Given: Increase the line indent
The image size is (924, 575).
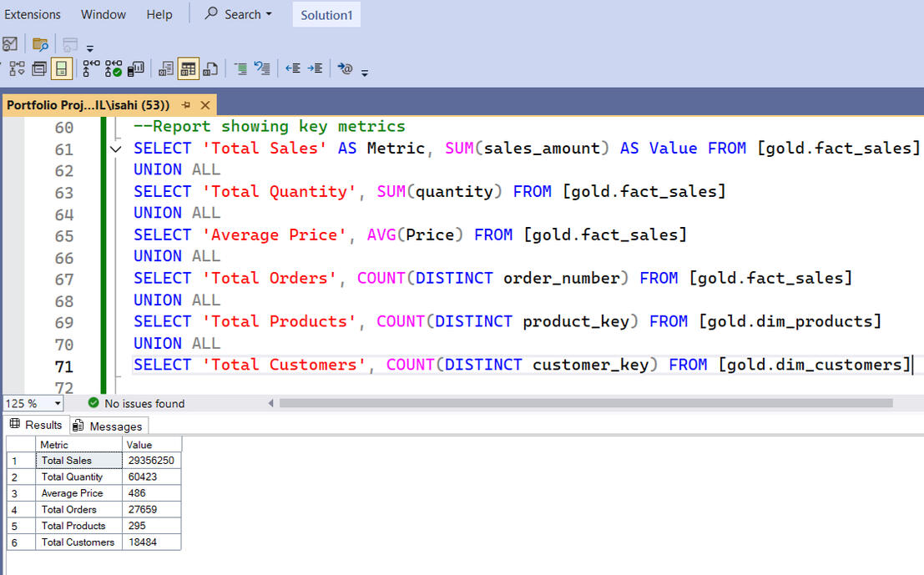Looking at the screenshot, I should [x=315, y=69].
